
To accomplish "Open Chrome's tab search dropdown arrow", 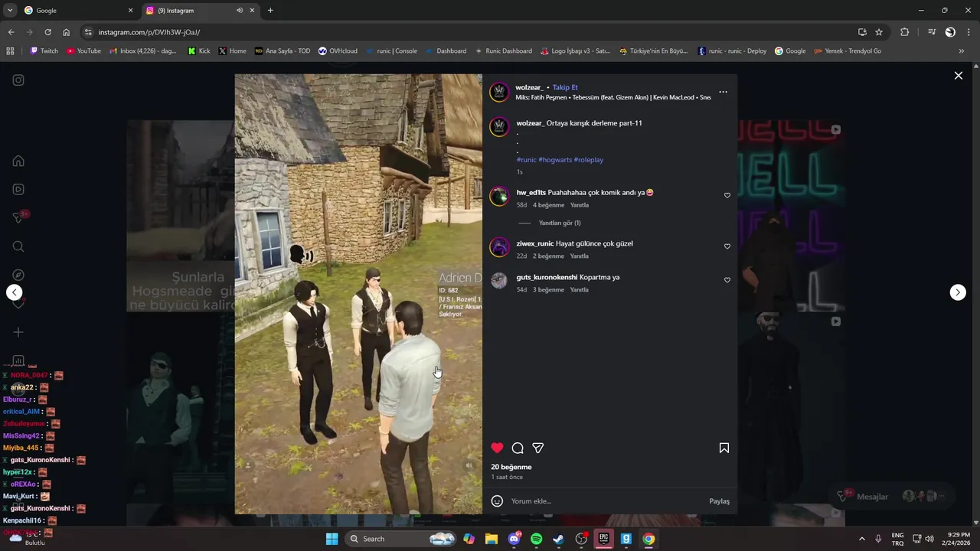I will [10, 11].
